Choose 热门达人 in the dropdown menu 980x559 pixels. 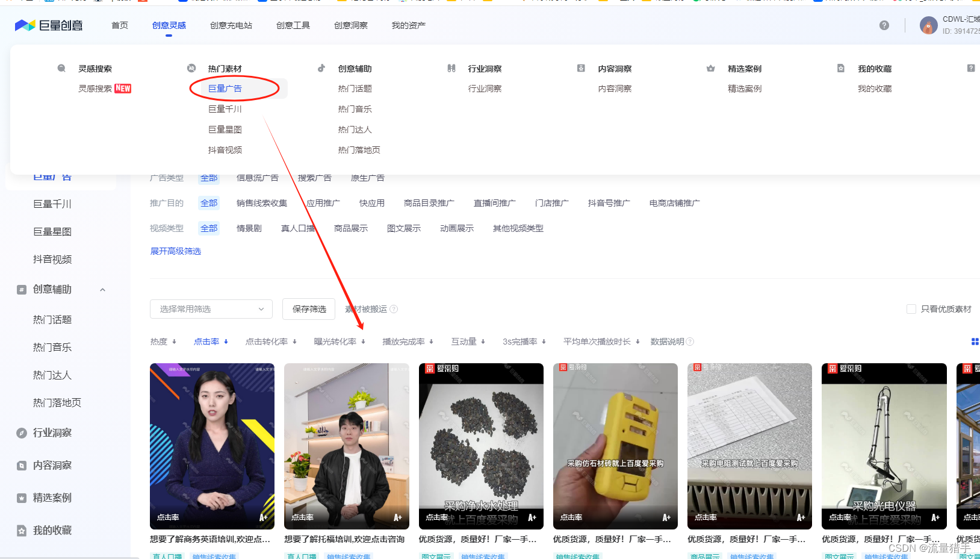(355, 130)
